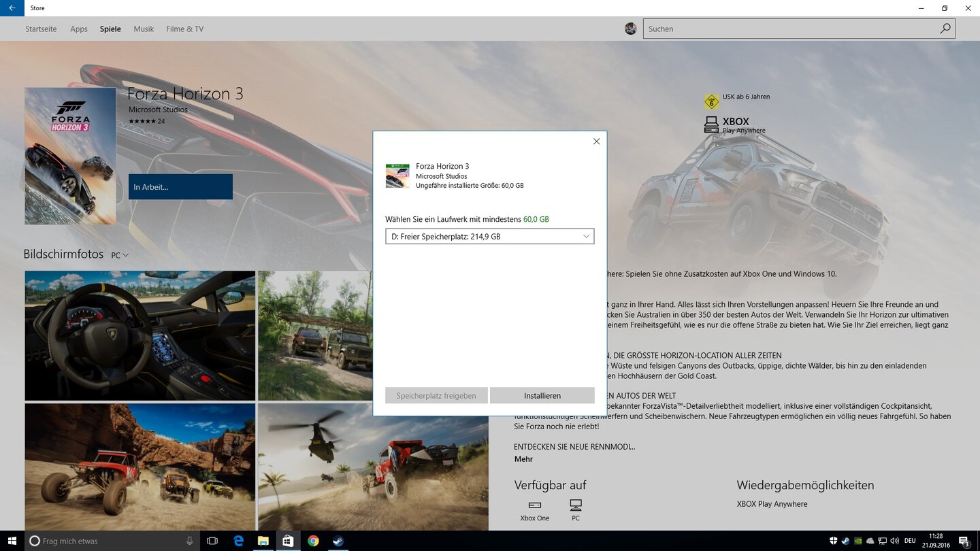
Task: Open the desert buggies screenshot
Action: (x=140, y=467)
